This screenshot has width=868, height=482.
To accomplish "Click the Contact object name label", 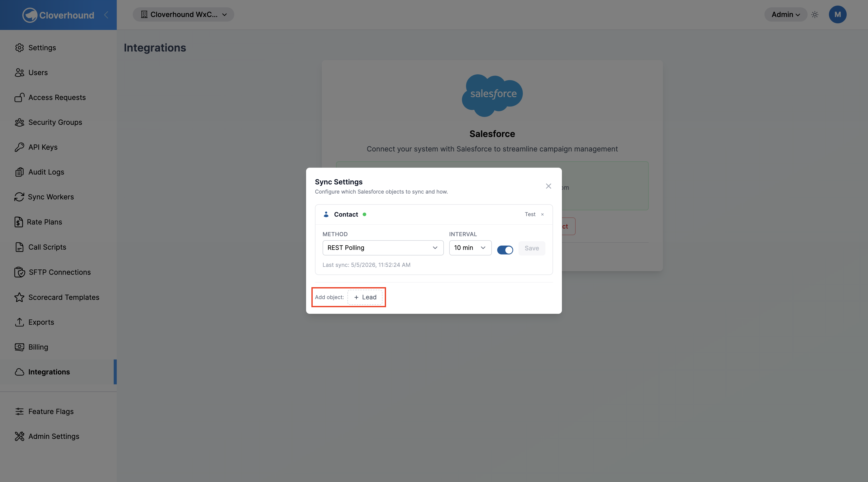I will 346,214.
